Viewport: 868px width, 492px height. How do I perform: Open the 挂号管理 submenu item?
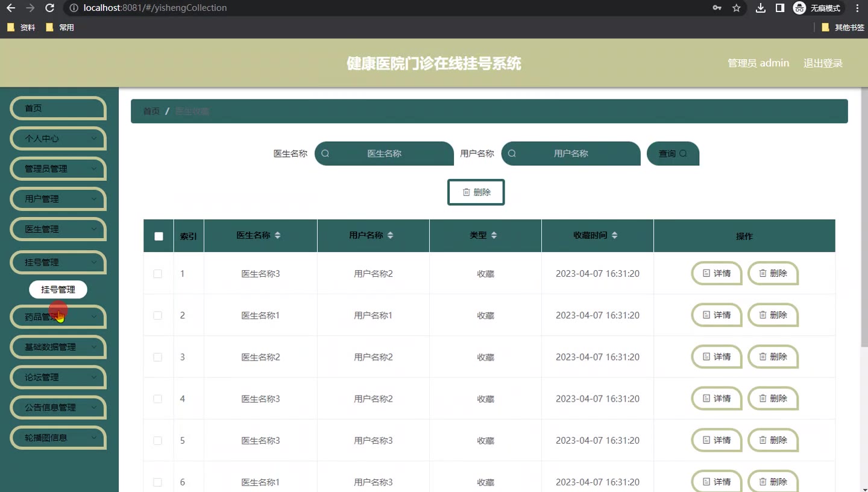point(58,289)
